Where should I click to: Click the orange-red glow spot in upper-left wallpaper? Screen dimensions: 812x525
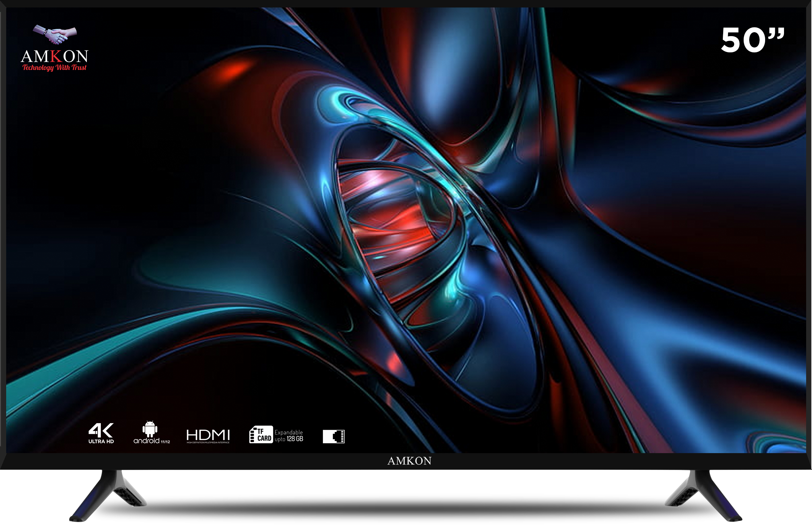click(235, 71)
